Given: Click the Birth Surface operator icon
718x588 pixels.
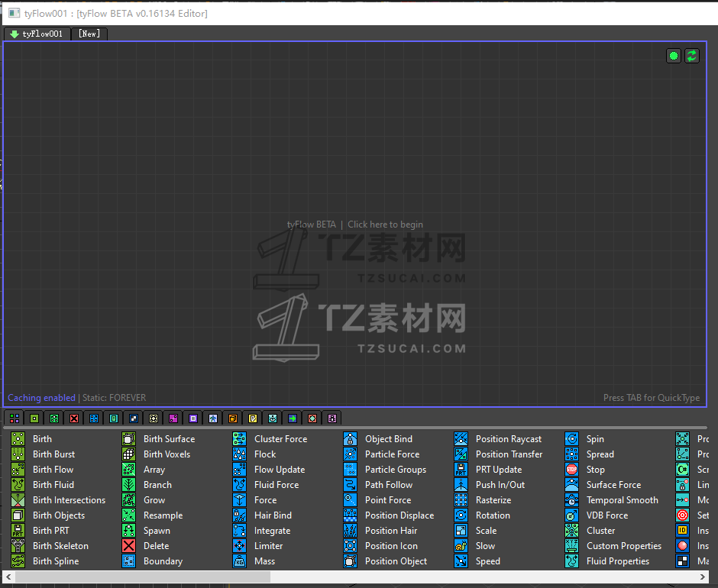Looking at the screenshot, I should tap(128, 439).
